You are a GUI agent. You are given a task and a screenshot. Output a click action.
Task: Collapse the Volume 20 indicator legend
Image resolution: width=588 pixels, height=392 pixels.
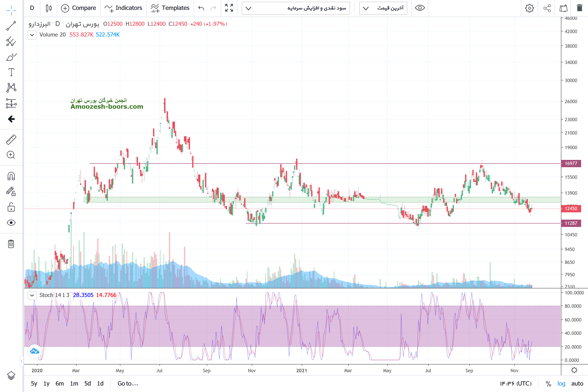point(32,35)
